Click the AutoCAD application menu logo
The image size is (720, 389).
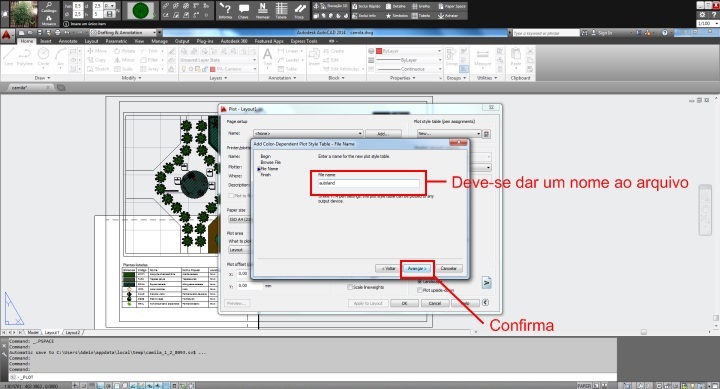click(x=6, y=35)
